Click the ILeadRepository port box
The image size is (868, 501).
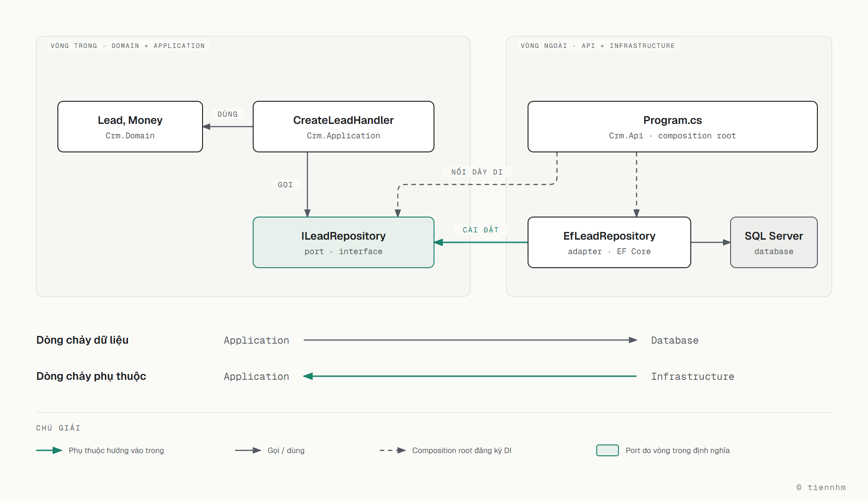pyautogui.click(x=344, y=242)
